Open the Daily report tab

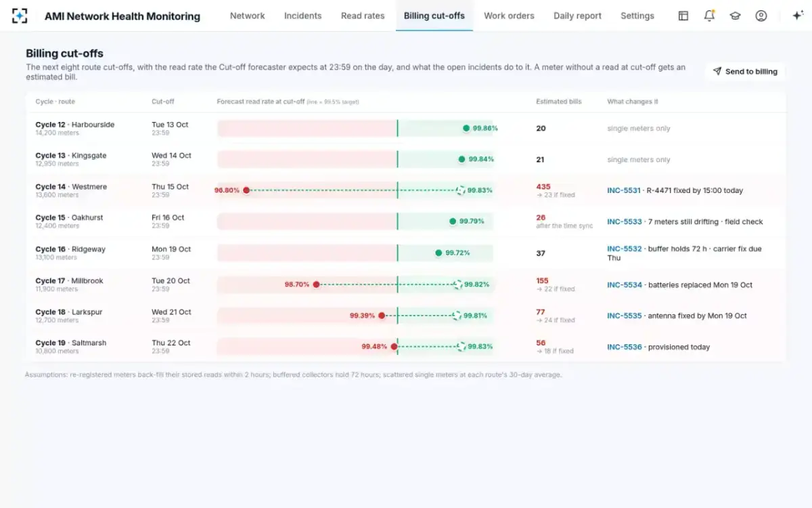(x=577, y=16)
